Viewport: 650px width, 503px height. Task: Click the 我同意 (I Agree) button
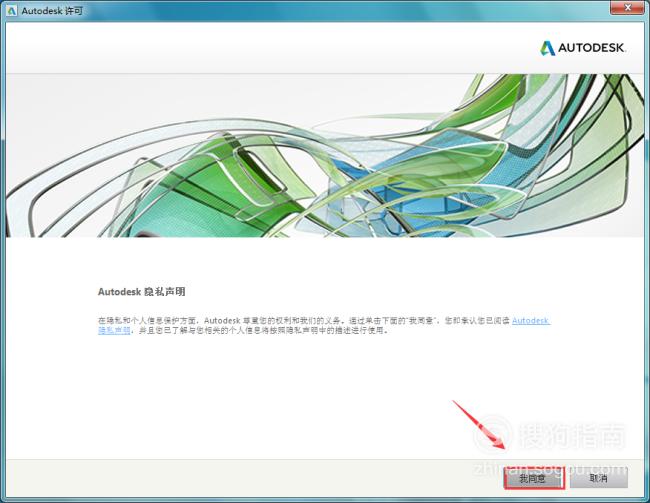(x=534, y=479)
